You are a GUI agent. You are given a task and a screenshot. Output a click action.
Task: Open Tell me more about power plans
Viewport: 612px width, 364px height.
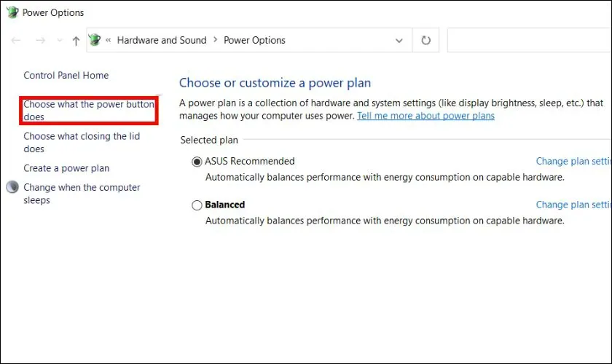click(x=425, y=116)
